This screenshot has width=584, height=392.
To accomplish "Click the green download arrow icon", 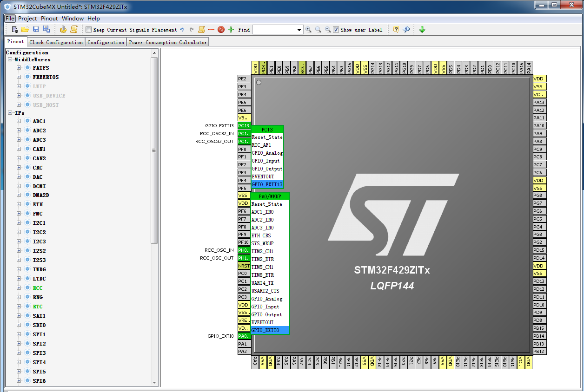I will click(x=422, y=30).
